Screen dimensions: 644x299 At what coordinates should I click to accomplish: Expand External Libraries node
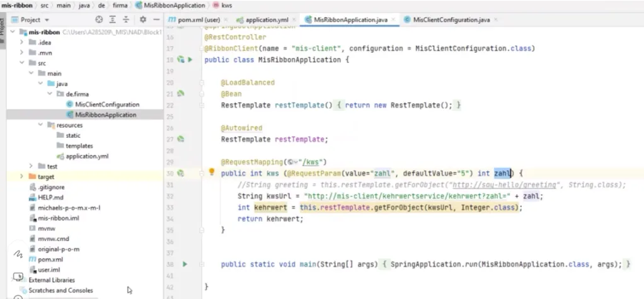point(13,279)
